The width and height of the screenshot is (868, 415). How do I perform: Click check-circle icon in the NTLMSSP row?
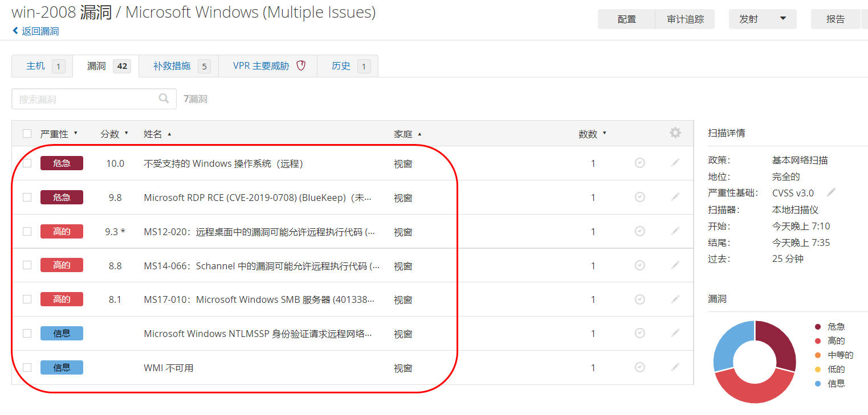point(640,333)
